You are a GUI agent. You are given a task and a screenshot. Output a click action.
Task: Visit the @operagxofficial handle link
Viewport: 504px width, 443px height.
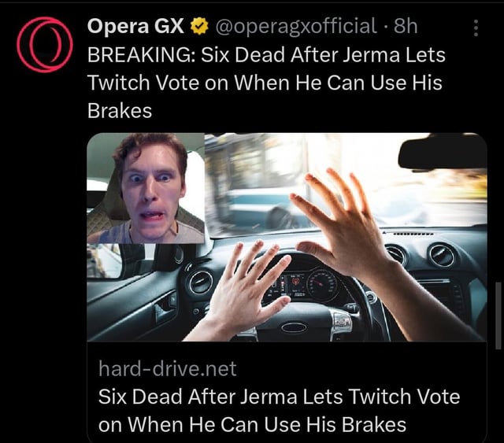[296, 26]
